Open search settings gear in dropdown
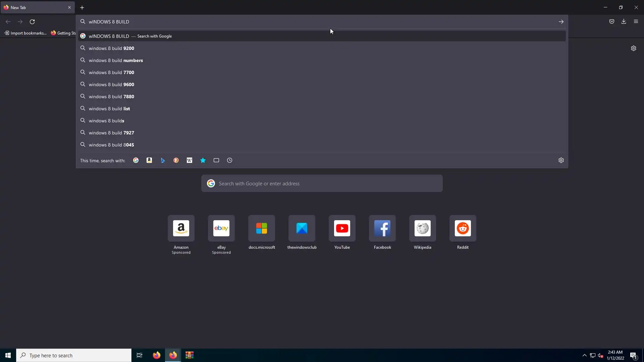 click(561, 161)
